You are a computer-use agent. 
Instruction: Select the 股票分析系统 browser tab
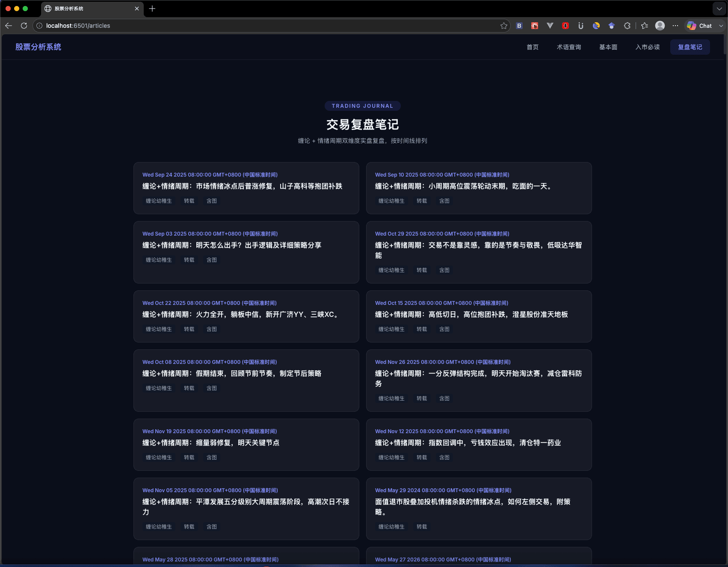pos(92,9)
